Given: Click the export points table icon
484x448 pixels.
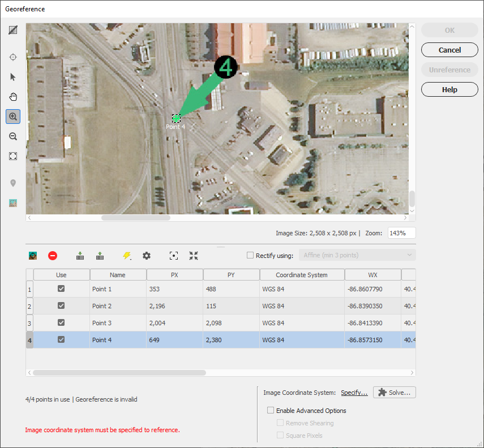Looking at the screenshot, I should (x=100, y=256).
